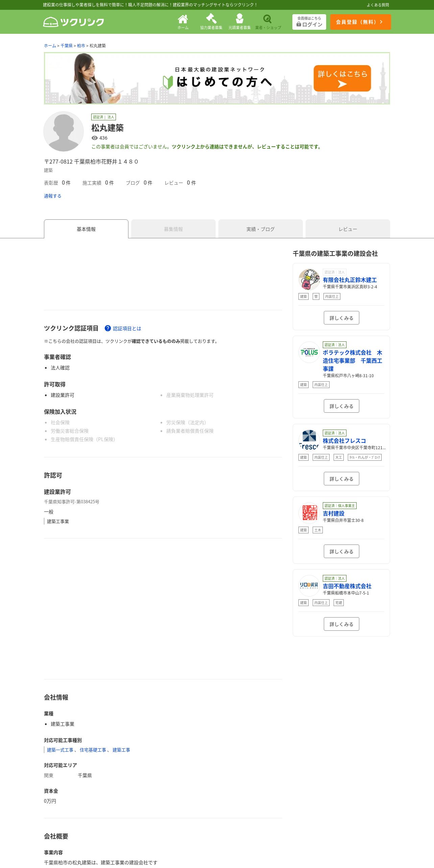Select the 基本情報 tab
This screenshot has width=434, height=868.
click(86, 229)
